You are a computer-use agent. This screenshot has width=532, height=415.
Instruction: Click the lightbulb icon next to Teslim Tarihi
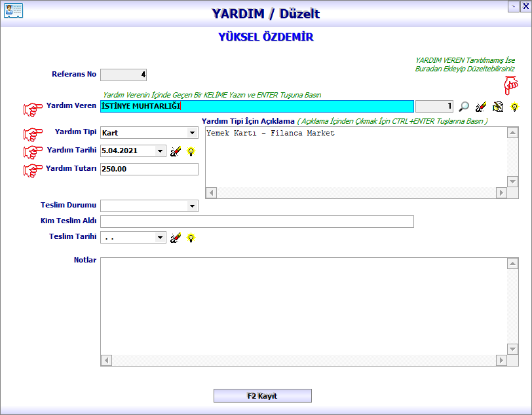click(191, 238)
